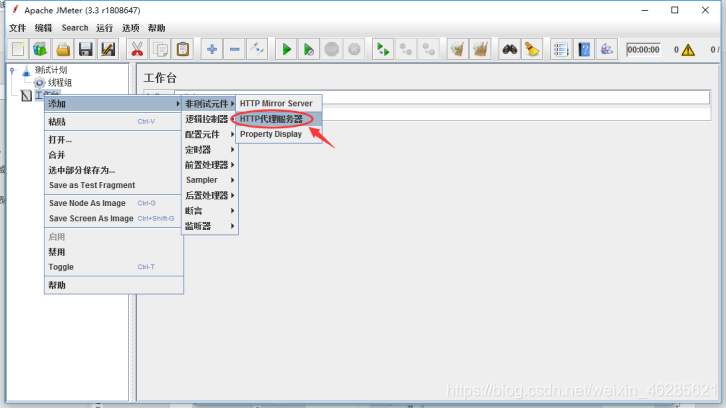The width and height of the screenshot is (726, 409).
Task: Click the yellow warning triangle log icon
Action: (x=688, y=50)
